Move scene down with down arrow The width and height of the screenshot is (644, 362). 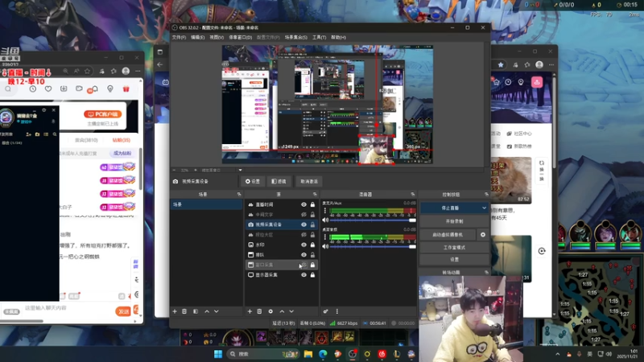pos(217,311)
